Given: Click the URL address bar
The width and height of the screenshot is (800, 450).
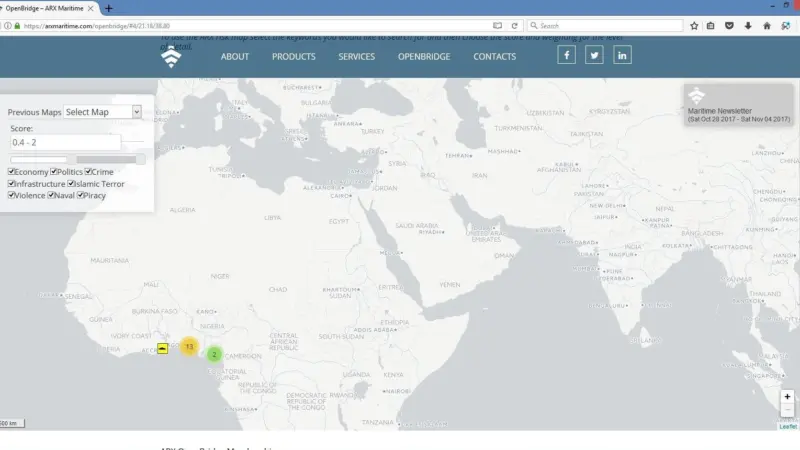Looking at the screenshot, I should (x=255, y=26).
